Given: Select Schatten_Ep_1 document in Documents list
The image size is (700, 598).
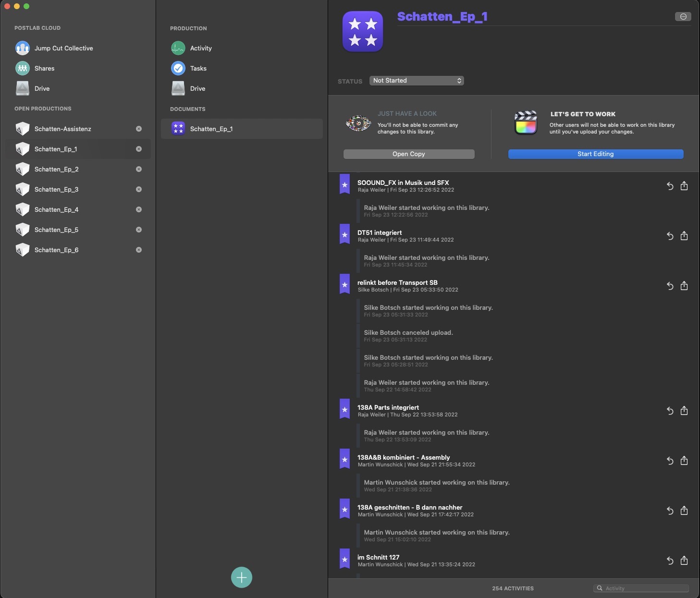Looking at the screenshot, I should point(211,129).
